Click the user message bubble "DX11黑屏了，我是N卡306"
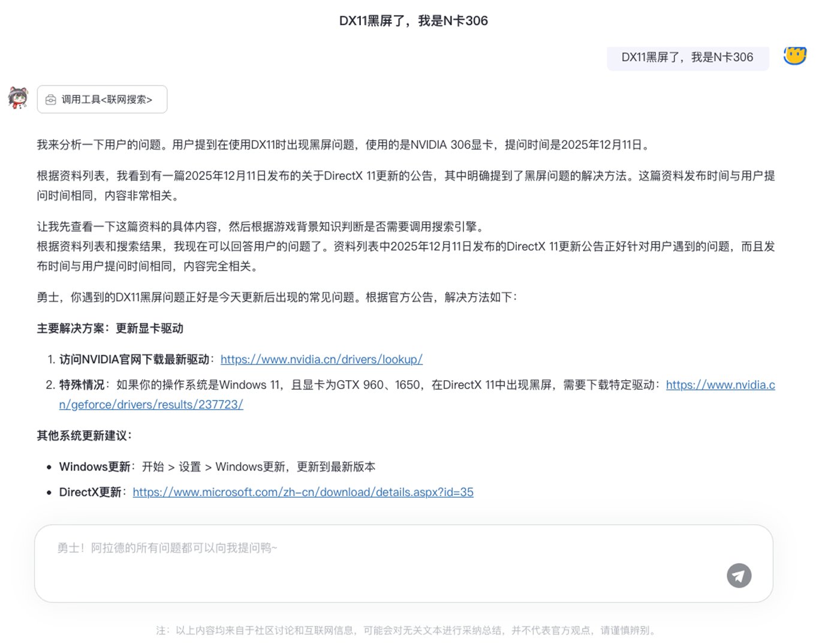The width and height of the screenshot is (816, 644). (687, 58)
